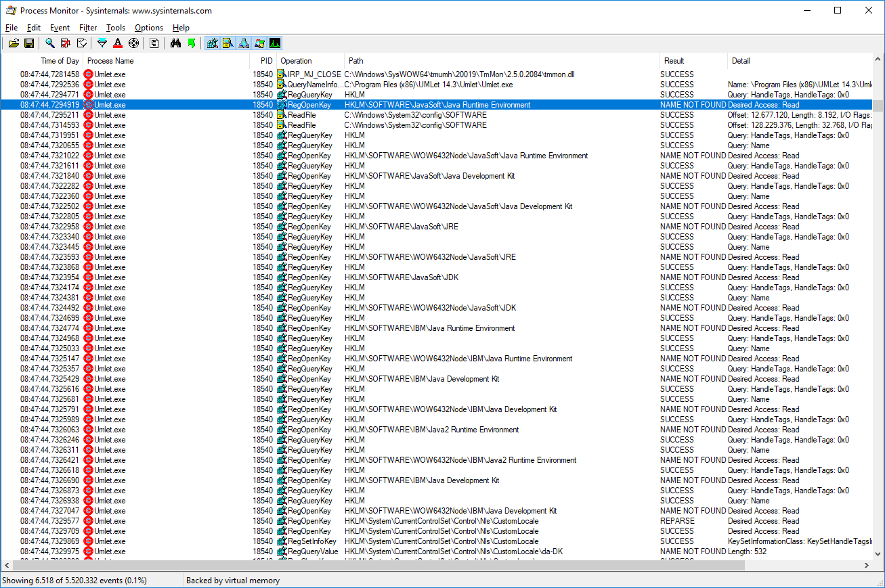Screen dimensions: 885x588
Task: Click the timestamp 08:47:44,7314593
Action: 49,125
